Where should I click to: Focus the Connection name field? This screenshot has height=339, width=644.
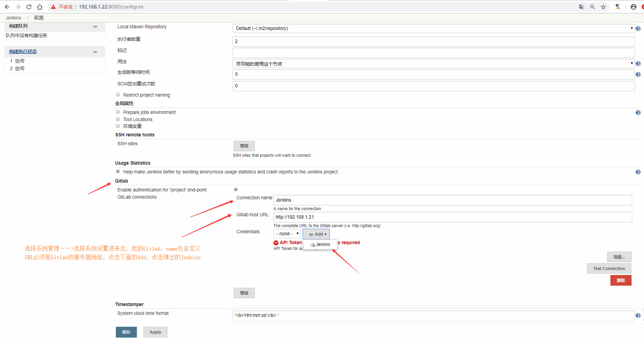pyautogui.click(x=453, y=200)
